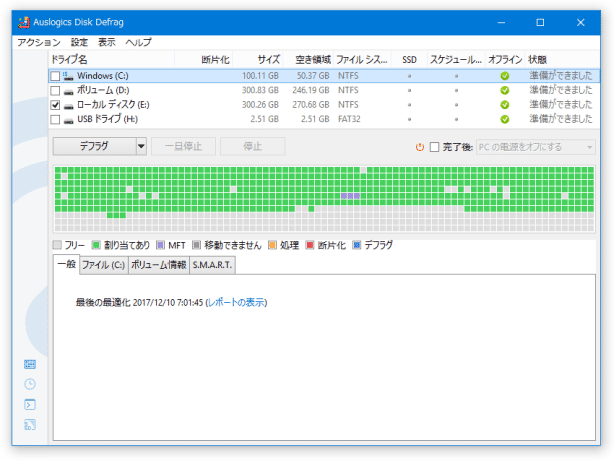Sort by the ドライブ名 column header
Screen dimensions: 614x461
(112, 60)
